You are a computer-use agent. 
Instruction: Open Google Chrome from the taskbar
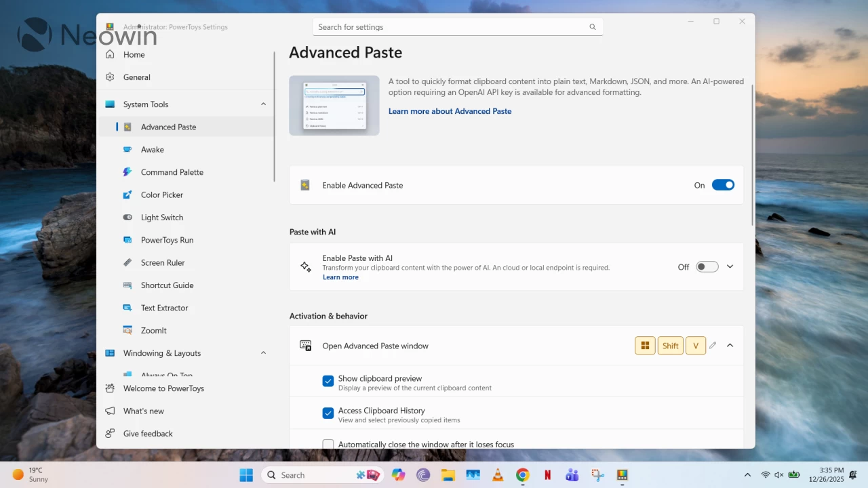[522, 475]
